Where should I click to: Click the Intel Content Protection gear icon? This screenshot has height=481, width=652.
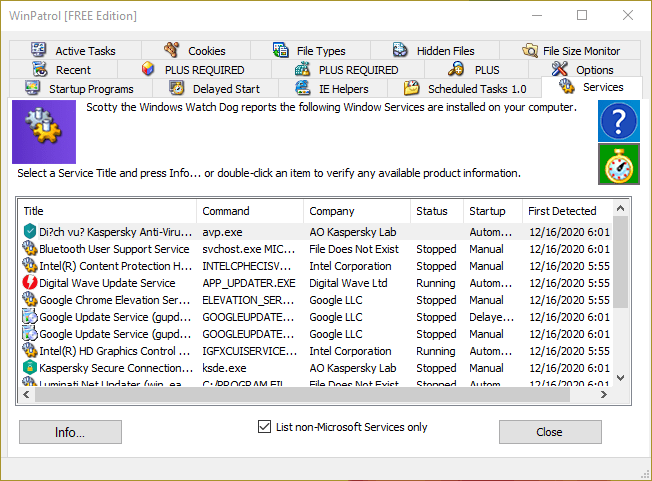click(x=30, y=265)
